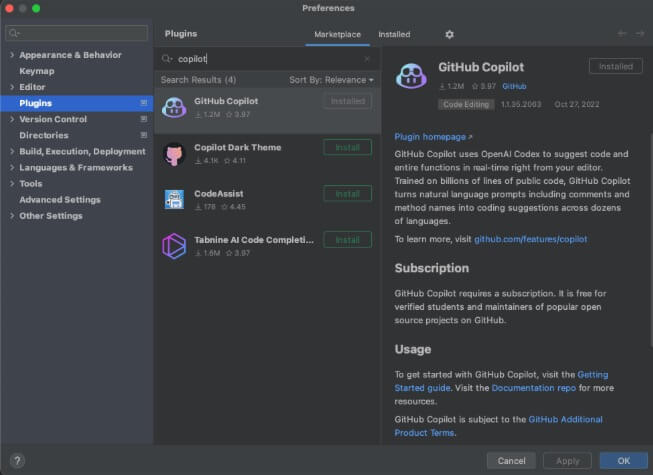
Task: Install the CodeAssist plugin
Action: pos(347,194)
